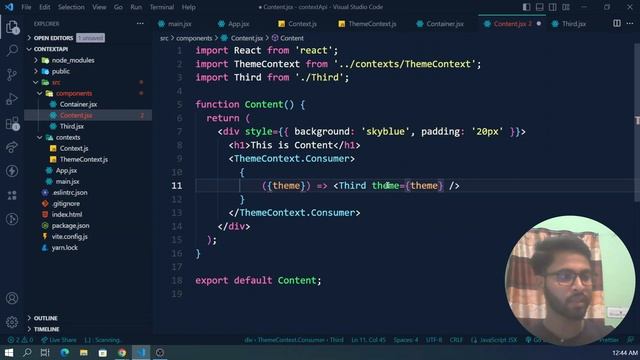The height and width of the screenshot is (360, 640).
Task: Open the Go menu
Action: pos(118,7)
